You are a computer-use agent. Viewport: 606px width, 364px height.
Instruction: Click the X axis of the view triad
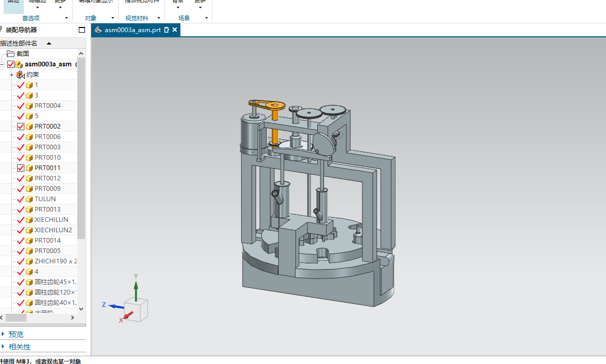(x=127, y=316)
